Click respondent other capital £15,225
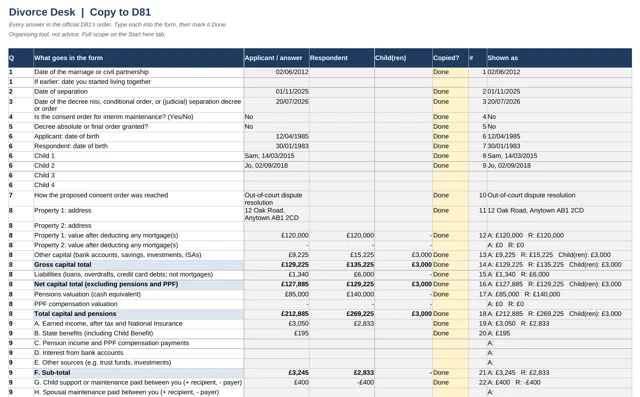The width and height of the screenshot is (640, 397). 342,255
